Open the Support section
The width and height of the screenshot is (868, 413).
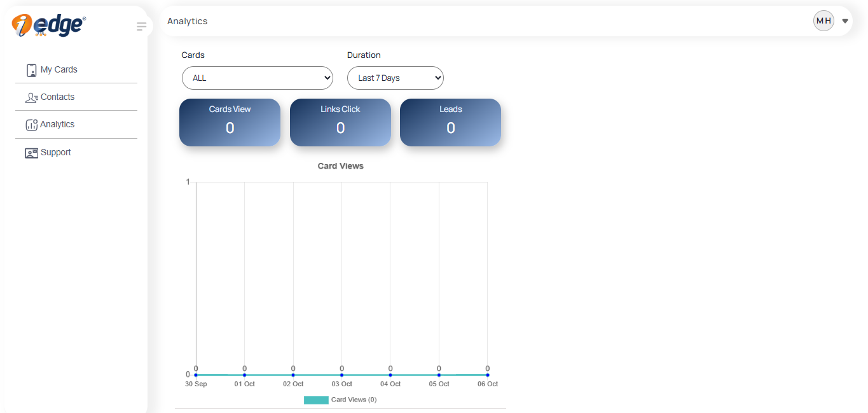point(55,152)
